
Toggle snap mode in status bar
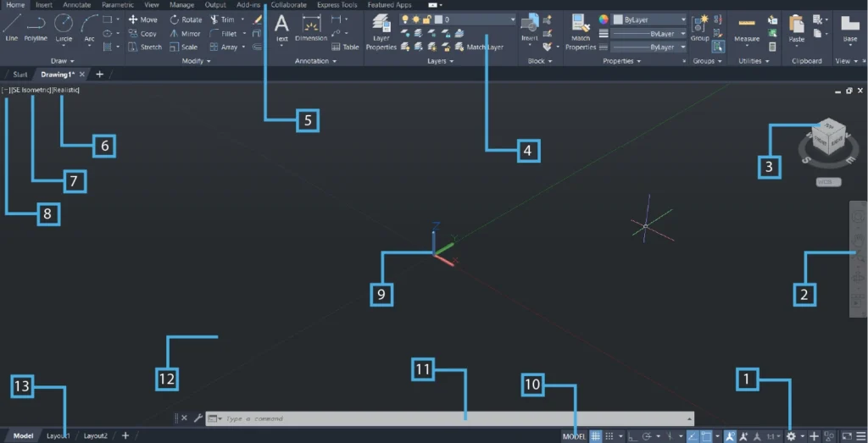[609, 436]
